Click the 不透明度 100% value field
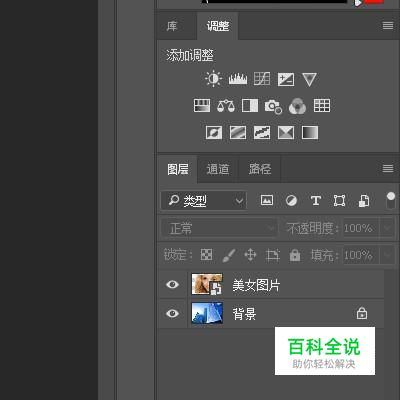 coord(361,228)
